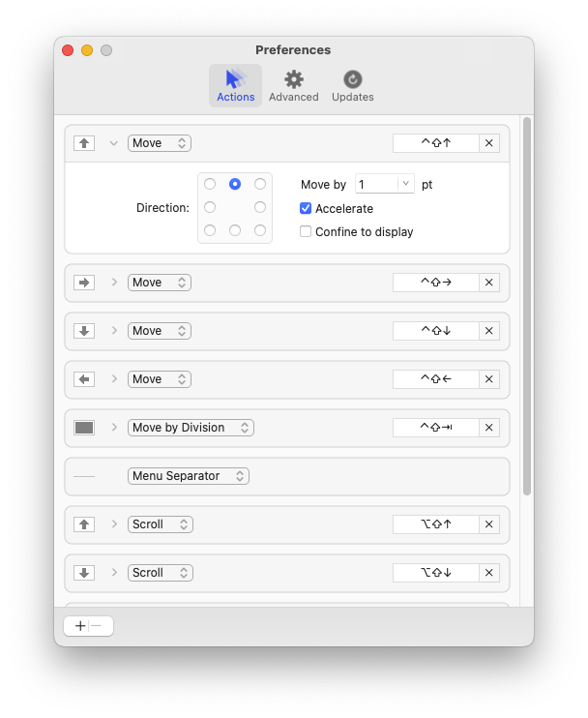Click the vertical scrollbar of the actions list
This screenshot has width=588, height=718.
527,306
